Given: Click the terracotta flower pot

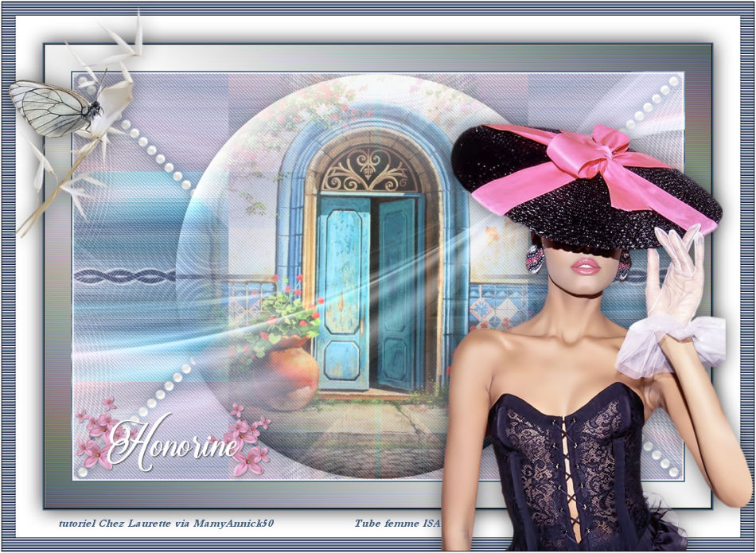Looking at the screenshot, I should pyautogui.click(x=291, y=372).
